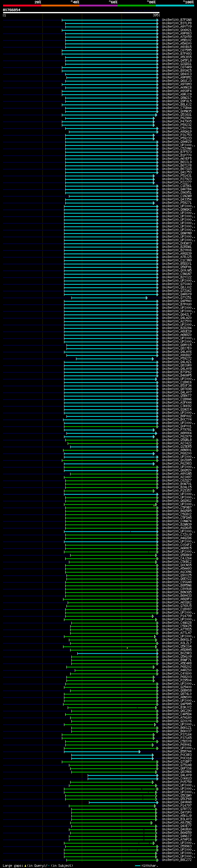Viewport: 197px width, 868px height.
Task: Click the UniRef100_Q45FL8 label
Action: [177, 60]
